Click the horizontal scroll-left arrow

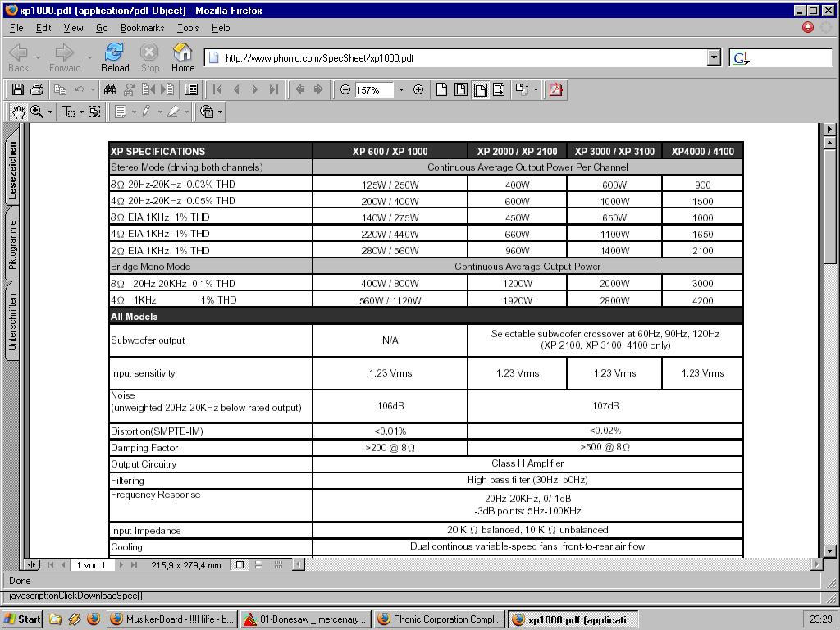tap(299, 564)
